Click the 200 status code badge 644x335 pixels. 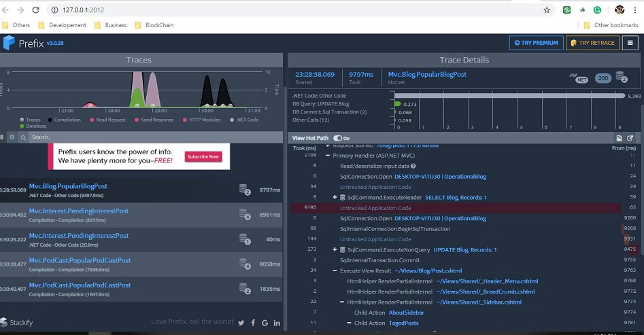[x=603, y=78]
